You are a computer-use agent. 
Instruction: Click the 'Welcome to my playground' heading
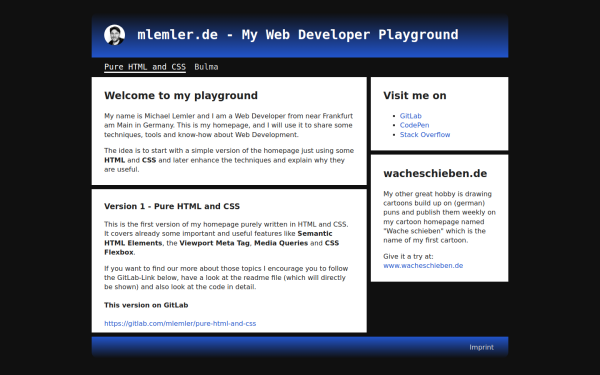[181, 95]
